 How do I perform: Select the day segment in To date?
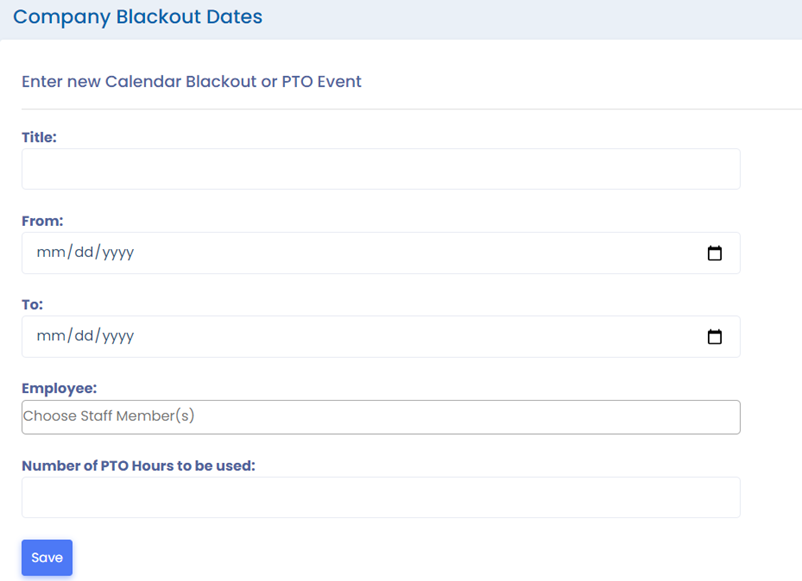click(x=84, y=336)
